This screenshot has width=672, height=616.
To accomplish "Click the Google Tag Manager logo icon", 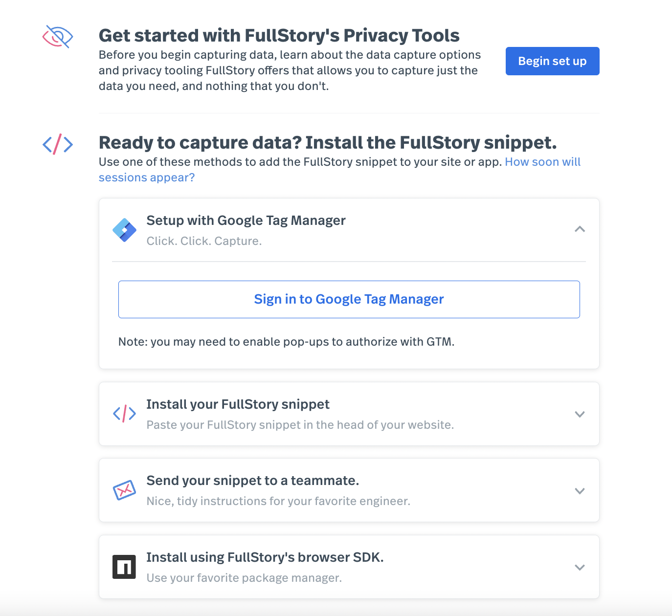I will click(x=124, y=230).
